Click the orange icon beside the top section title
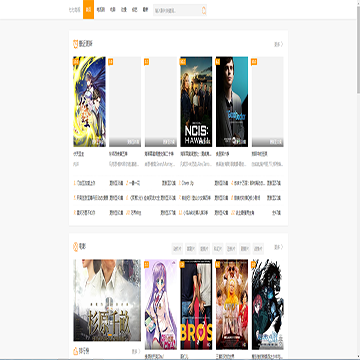The width and height of the screenshot is (360, 360). point(76,44)
